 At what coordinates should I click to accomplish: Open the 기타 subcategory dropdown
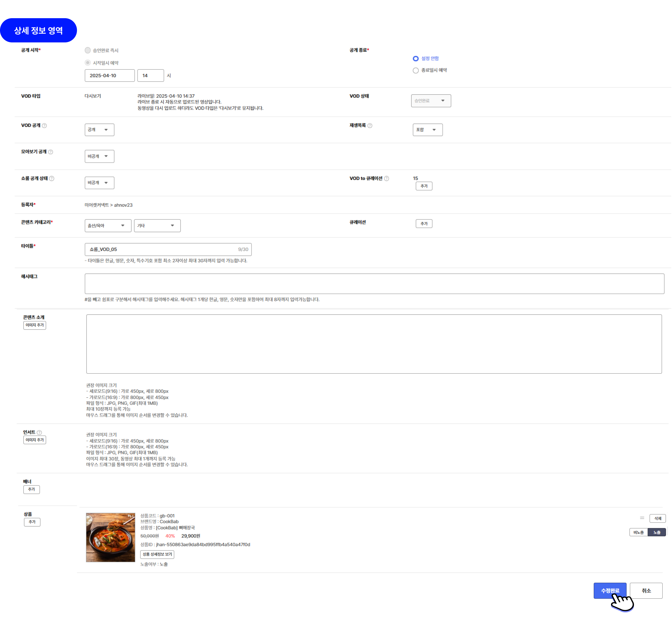[157, 226]
